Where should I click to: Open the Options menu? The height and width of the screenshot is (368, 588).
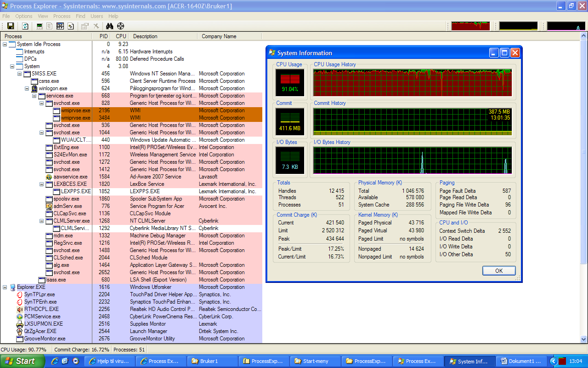(24, 16)
